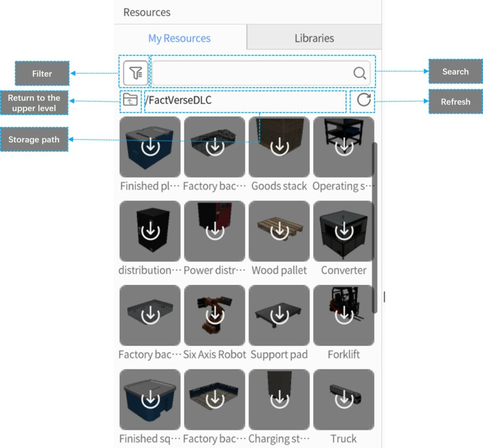Select the My Resources tab
The image size is (483, 448).
click(179, 38)
